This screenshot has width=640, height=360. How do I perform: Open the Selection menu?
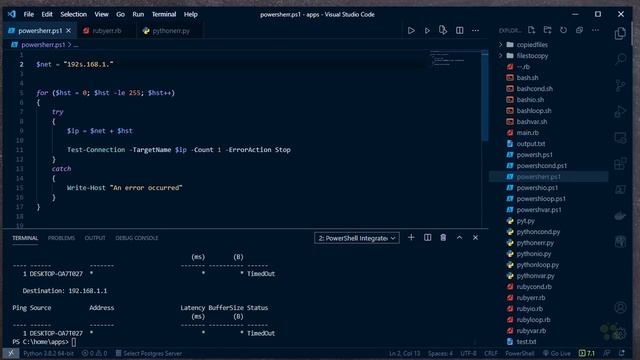tap(73, 14)
